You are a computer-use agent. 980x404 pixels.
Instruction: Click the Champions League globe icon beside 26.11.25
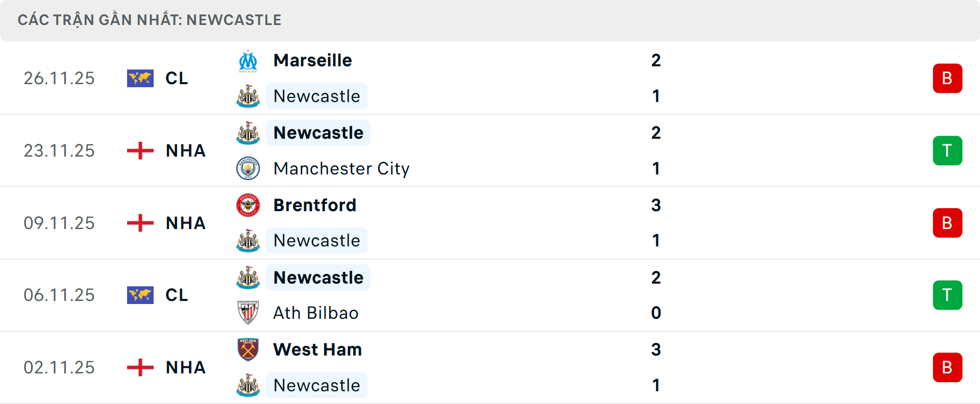[140, 78]
